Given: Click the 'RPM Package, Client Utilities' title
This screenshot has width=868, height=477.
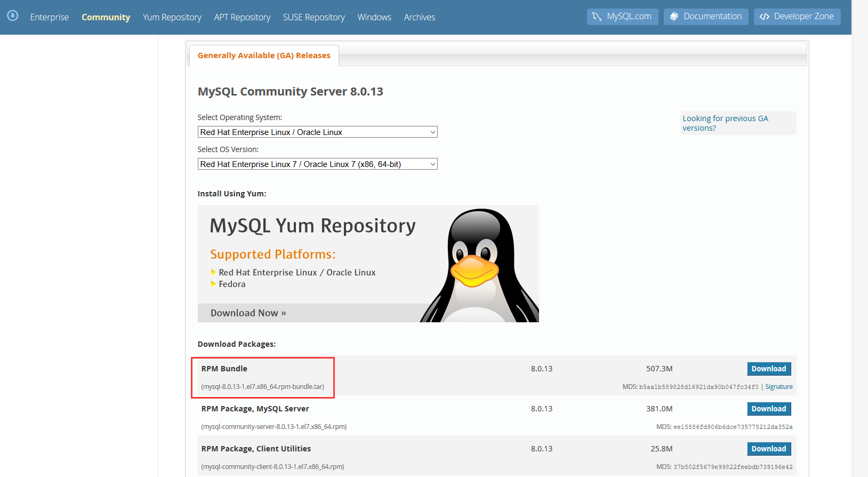Looking at the screenshot, I should coord(256,449).
